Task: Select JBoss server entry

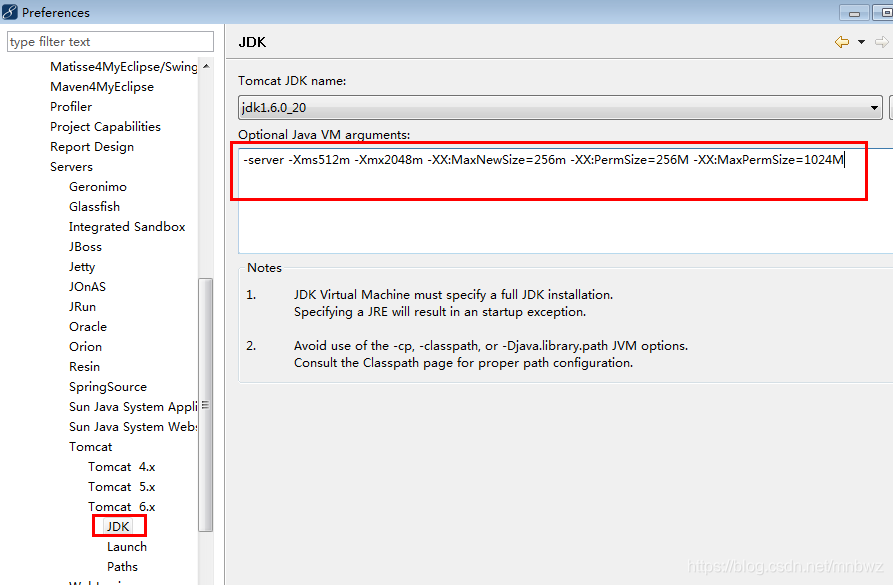Action: point(85,247)
